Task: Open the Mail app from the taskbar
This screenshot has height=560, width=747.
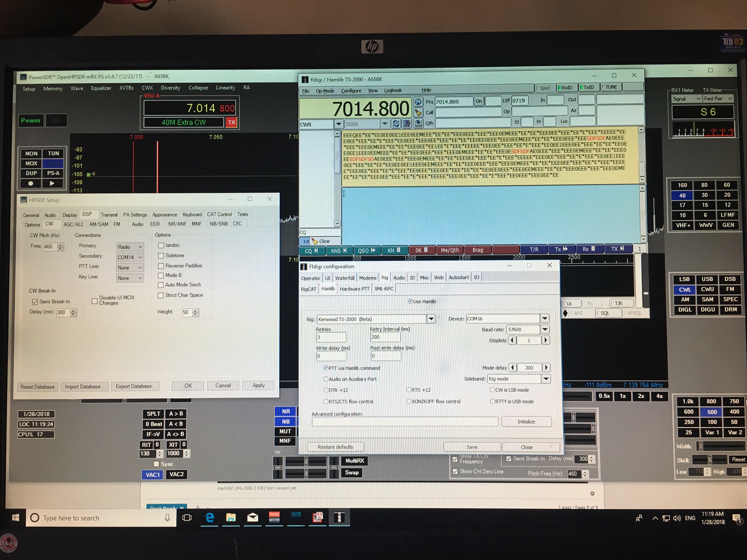Action: point(253,517)
